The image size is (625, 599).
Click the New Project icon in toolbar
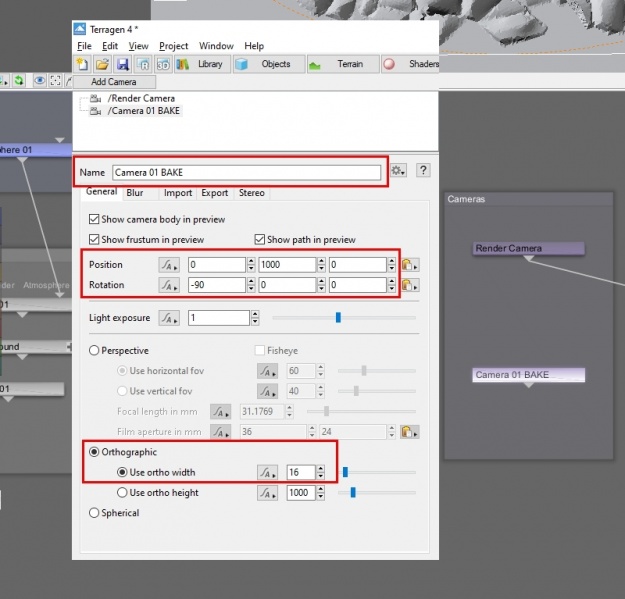click(83, 64)
